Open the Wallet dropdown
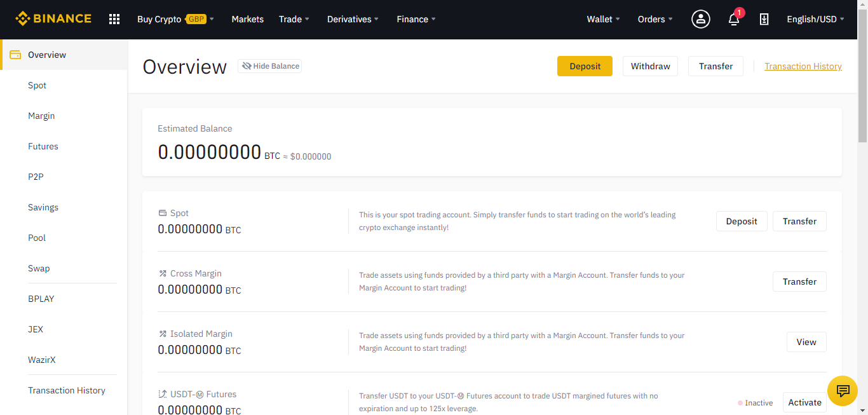 (x=604, y=19)
